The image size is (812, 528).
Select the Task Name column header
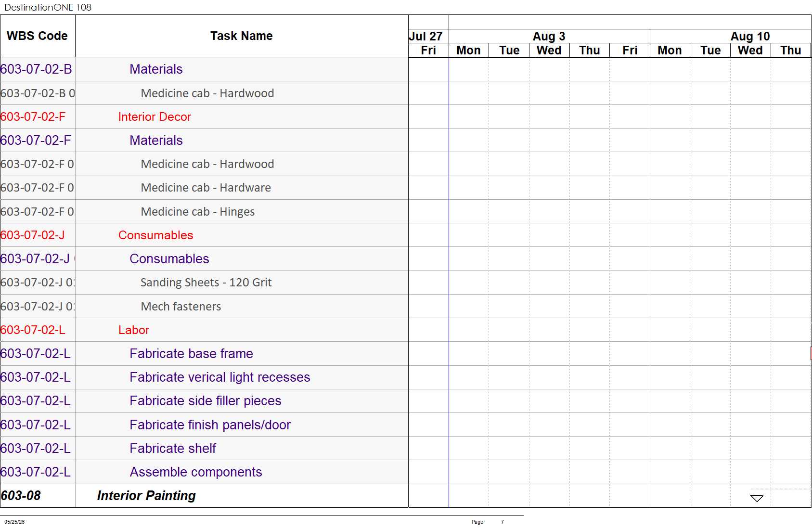pyautogui.click(x=242, y=36)
